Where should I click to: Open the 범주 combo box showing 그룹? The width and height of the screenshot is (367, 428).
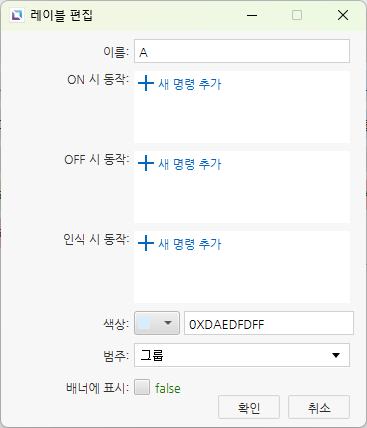coord(242,355)
